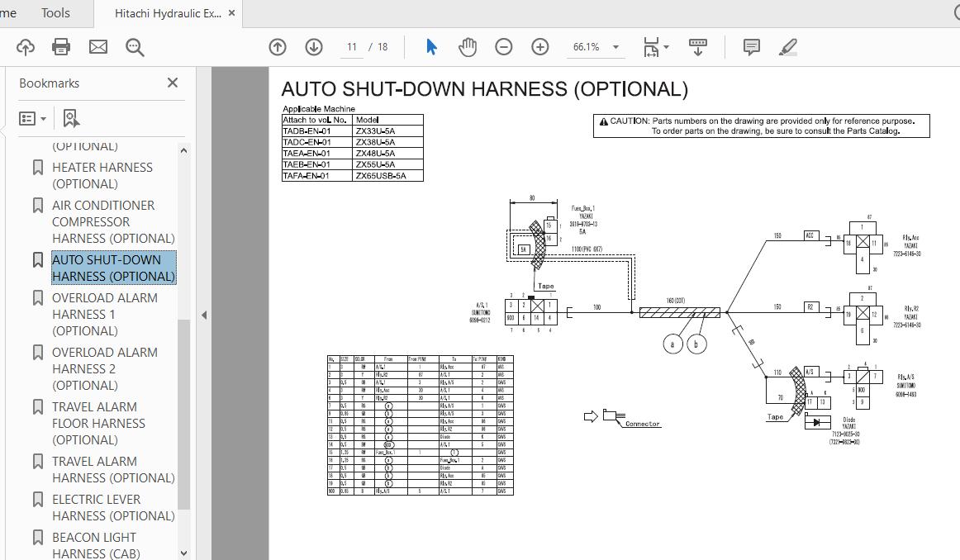Viewport: 960px width, 560px height.
Task: Close the Bookmarks panel
Action: (173, 83)
